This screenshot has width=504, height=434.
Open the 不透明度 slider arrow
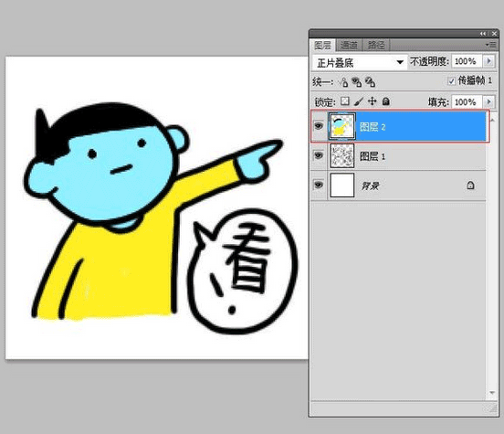coord(488,61)
